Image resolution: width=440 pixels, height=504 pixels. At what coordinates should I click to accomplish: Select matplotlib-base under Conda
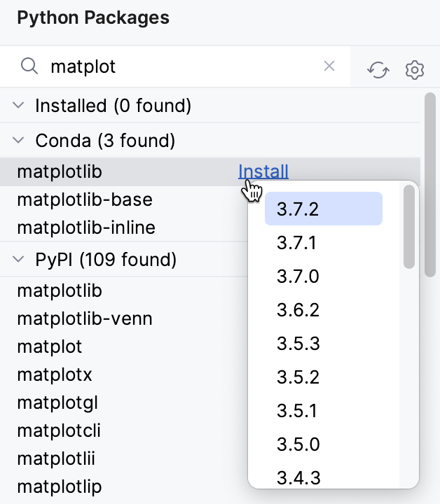coord(85,199)
